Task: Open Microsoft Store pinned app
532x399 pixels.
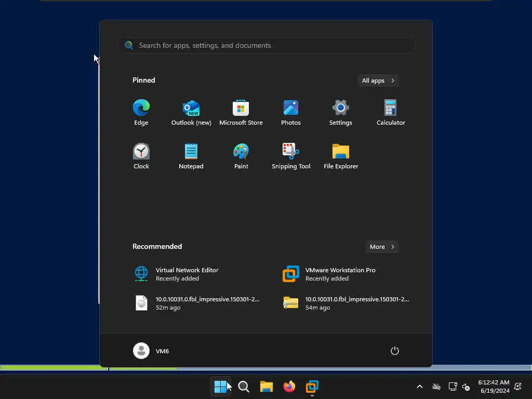Action: 241,113
